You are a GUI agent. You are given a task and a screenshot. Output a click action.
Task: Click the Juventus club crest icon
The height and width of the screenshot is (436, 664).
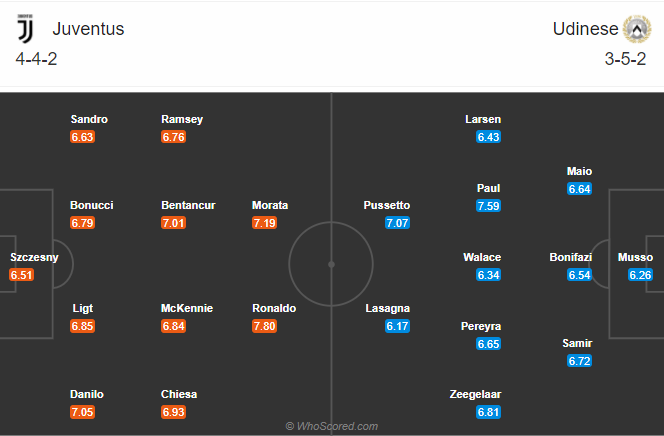point(26,29)
